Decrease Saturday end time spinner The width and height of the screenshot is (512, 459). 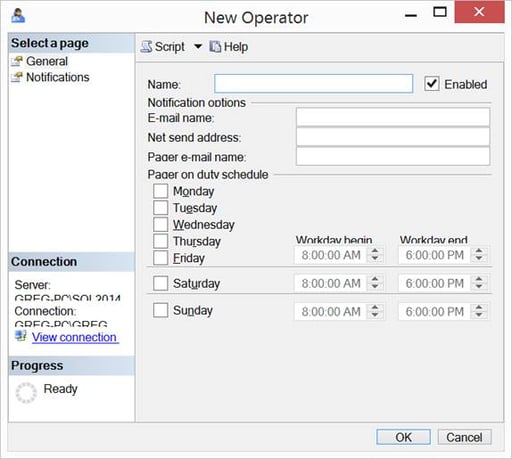pyautogui.click(x=479, y=287)
